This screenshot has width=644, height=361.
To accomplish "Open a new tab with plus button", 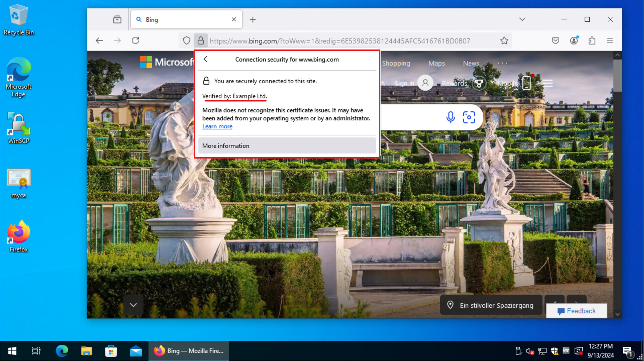I will coord(253,20).
